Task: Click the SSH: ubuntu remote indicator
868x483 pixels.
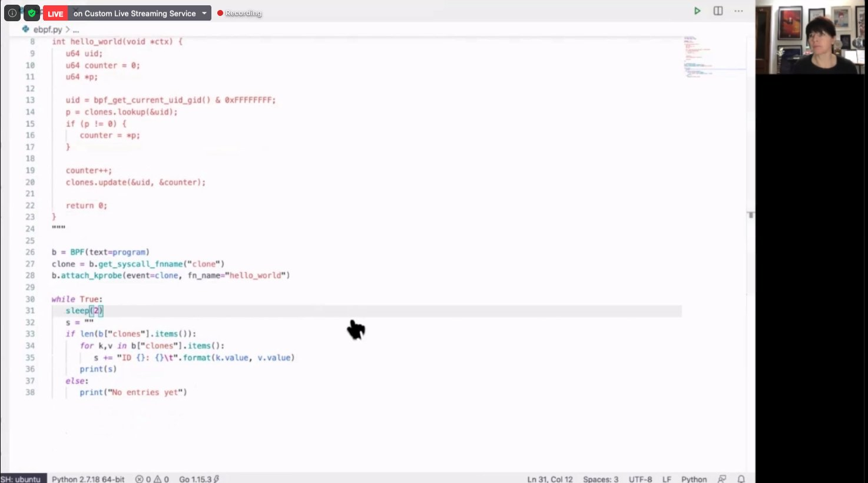Action: pyautogui.click(x=21, y=479)
